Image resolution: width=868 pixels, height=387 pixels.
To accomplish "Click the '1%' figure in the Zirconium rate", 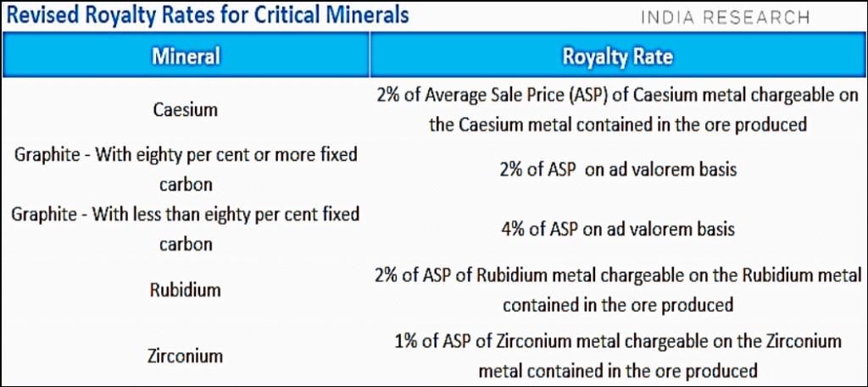I will pos(409,341).
